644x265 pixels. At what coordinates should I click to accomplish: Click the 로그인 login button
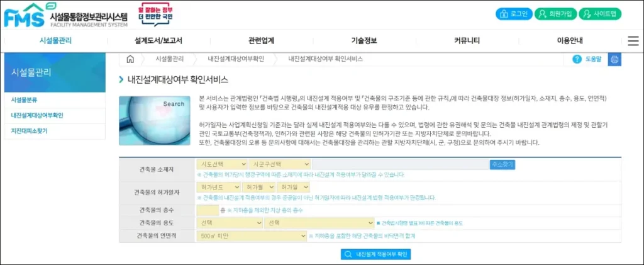point(514,14)
